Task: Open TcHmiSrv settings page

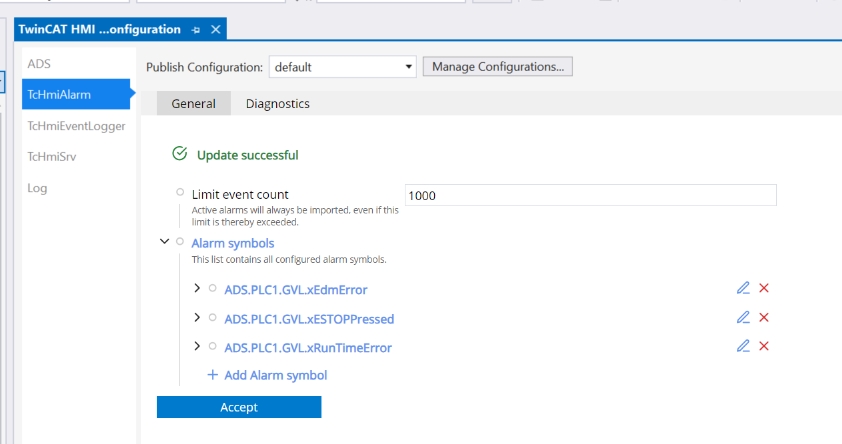Action: (52, 157)
